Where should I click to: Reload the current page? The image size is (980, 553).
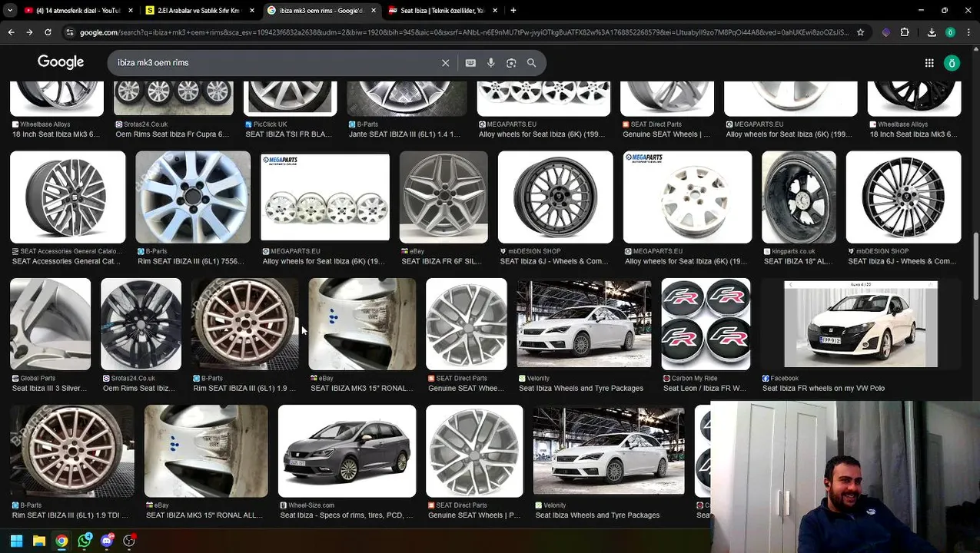tap(48, 32)
